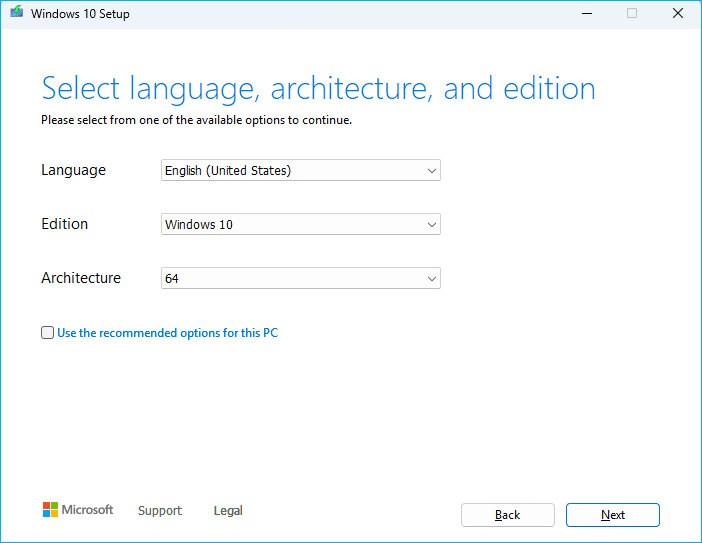Screen dimensions: 702x543
Task: Enable the recommended options checkbox
Action: click(47, 333)
